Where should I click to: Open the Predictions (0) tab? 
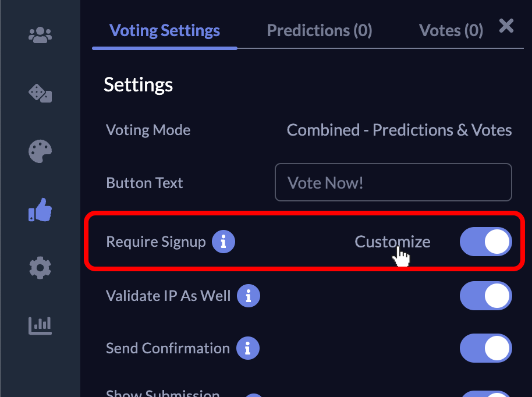tap(319, 30)
